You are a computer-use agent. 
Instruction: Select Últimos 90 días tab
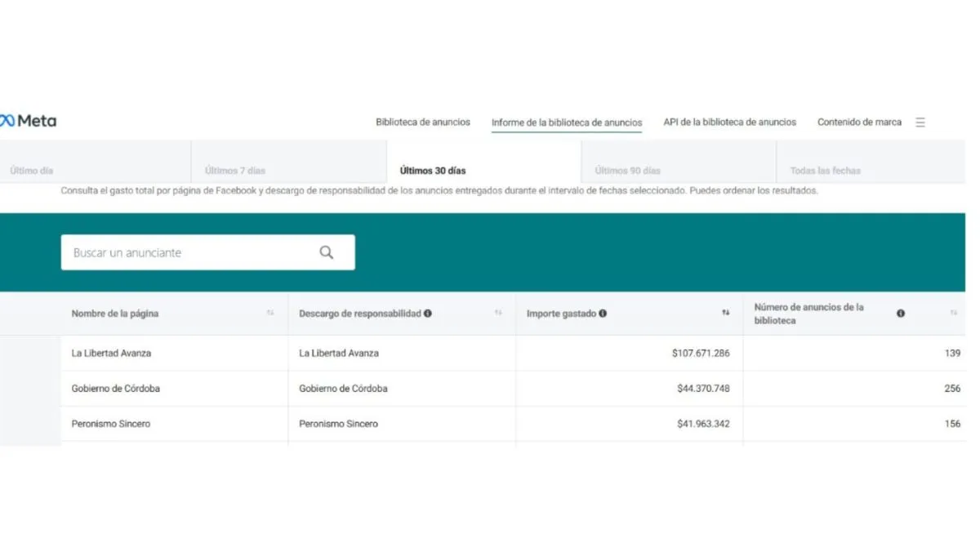pos(627,171)
